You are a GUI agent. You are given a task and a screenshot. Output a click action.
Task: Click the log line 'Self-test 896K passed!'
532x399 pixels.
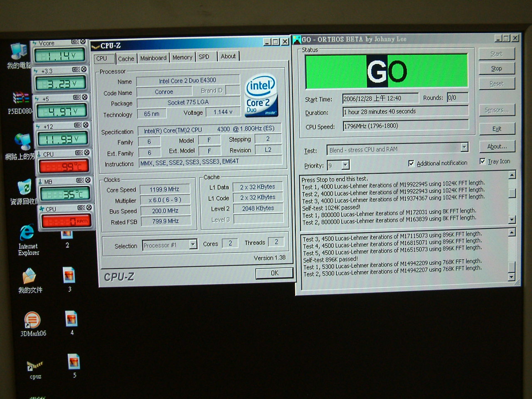pyautogui.click(x=330, y=259)
